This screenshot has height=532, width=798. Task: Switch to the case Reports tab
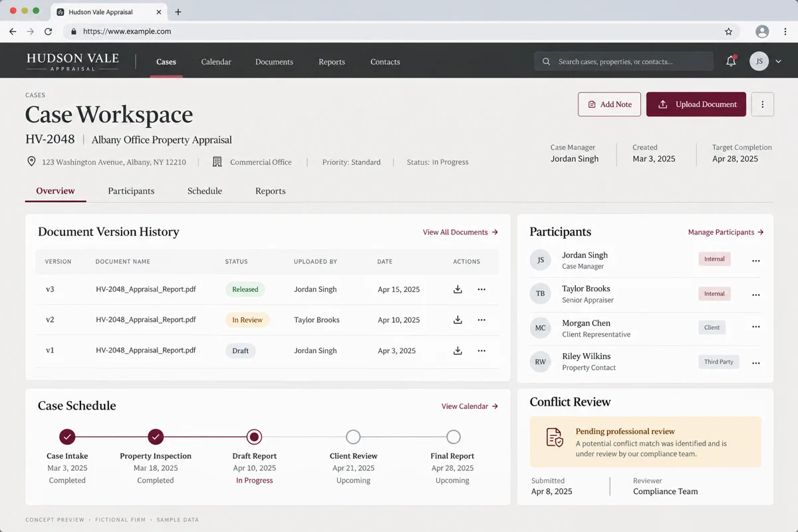pyautogui.click(x=271, y=191)
